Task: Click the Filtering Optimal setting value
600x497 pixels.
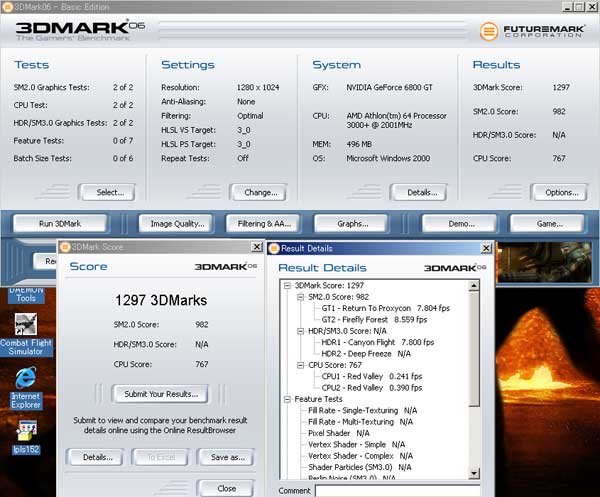Action: point(250,116)
